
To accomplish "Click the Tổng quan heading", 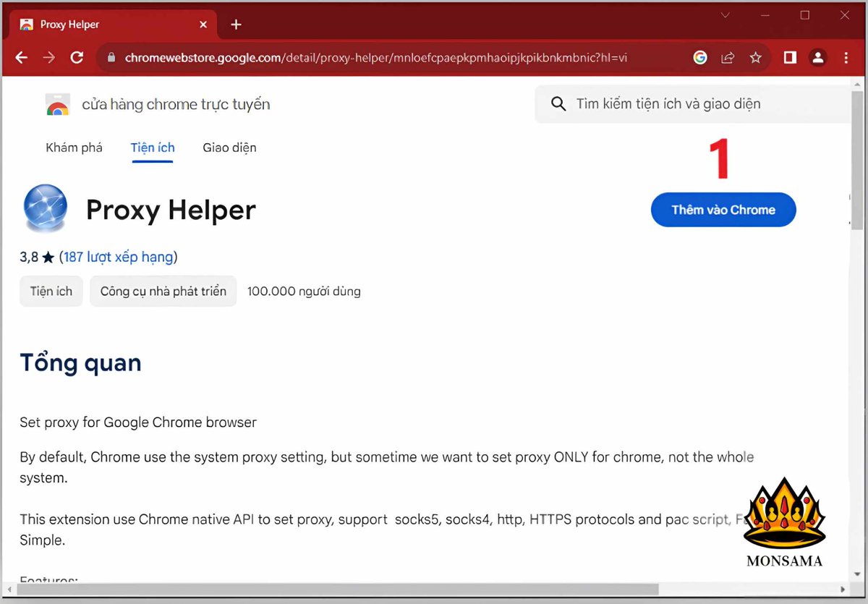I will [x=81, y=362].
